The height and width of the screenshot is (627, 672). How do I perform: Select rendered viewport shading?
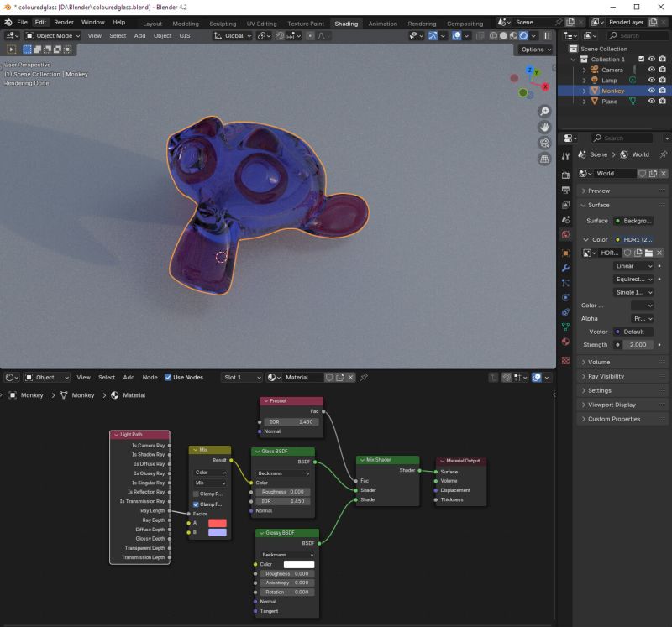point(523,36)
